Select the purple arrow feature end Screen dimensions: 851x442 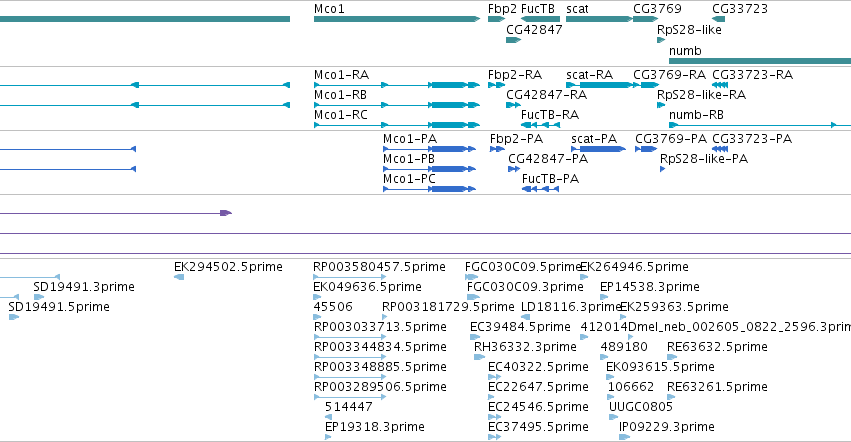click(x=226, y=213)
